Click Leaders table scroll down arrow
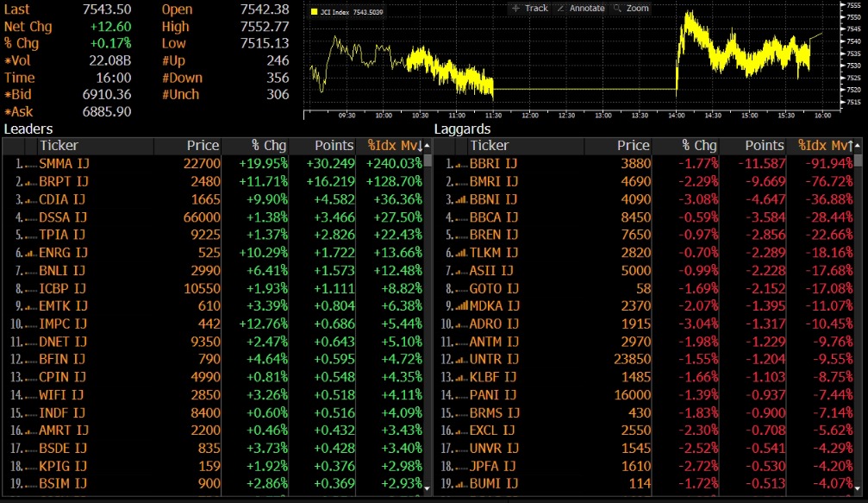868x503 pixels. pos(428,488)
